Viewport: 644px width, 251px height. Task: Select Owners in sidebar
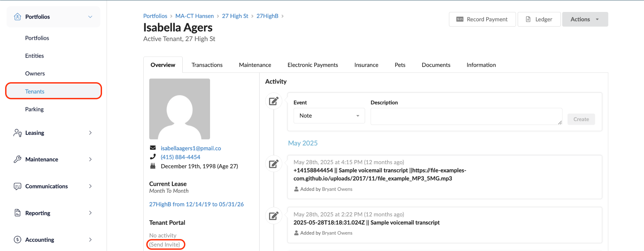click(35, 73)
